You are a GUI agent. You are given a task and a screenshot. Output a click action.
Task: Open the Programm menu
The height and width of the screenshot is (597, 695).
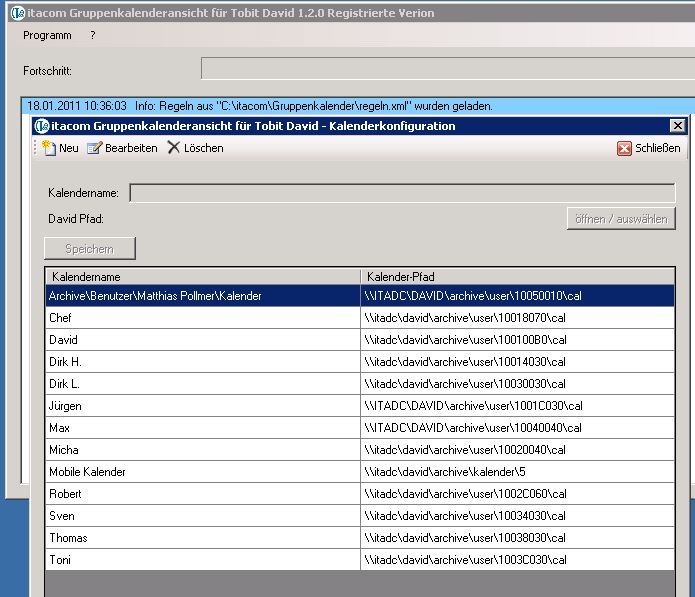[47, 35]
